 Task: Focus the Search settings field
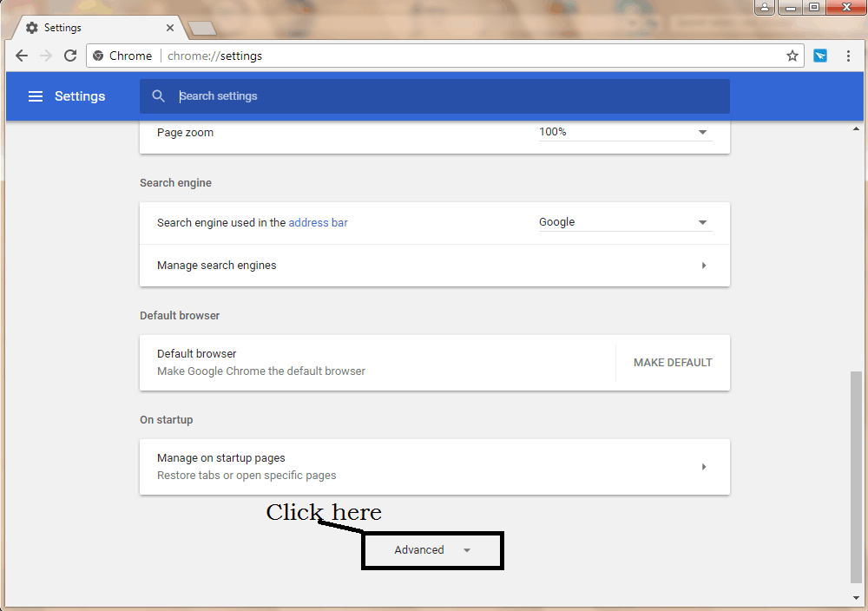(435, 96)
